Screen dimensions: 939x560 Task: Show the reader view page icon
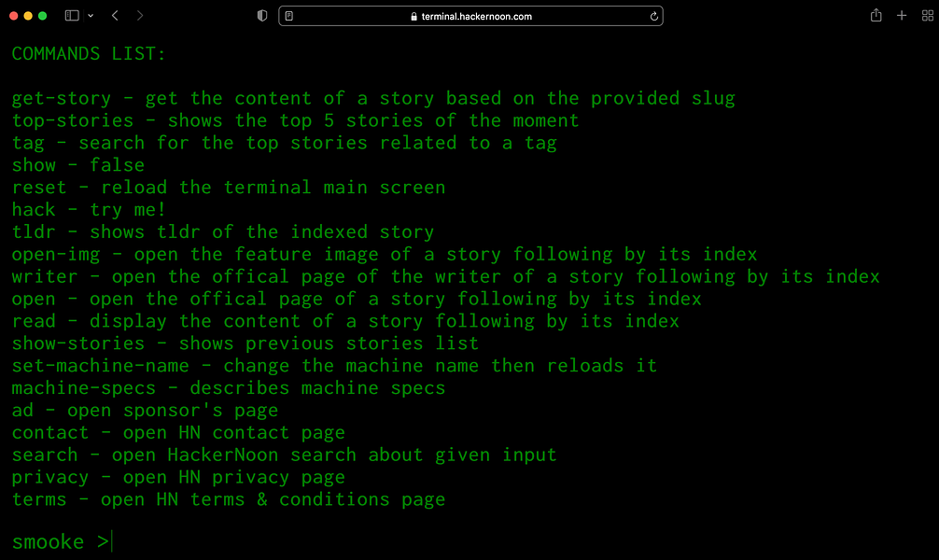289,16
